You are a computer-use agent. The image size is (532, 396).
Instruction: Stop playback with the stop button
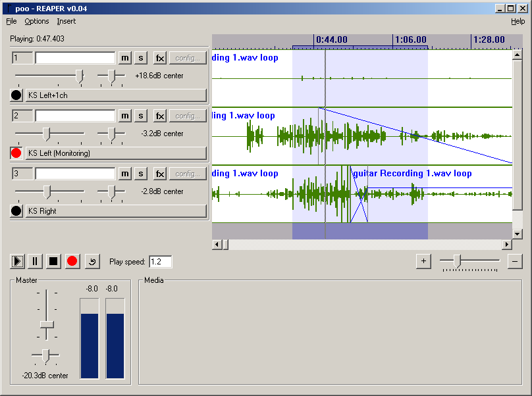[x=54, y=261]
